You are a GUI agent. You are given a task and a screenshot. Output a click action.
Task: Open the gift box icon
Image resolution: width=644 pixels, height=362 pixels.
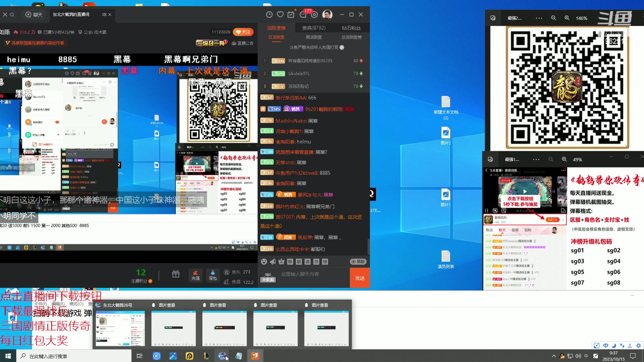pyautogui.click(x=176, y=274)
